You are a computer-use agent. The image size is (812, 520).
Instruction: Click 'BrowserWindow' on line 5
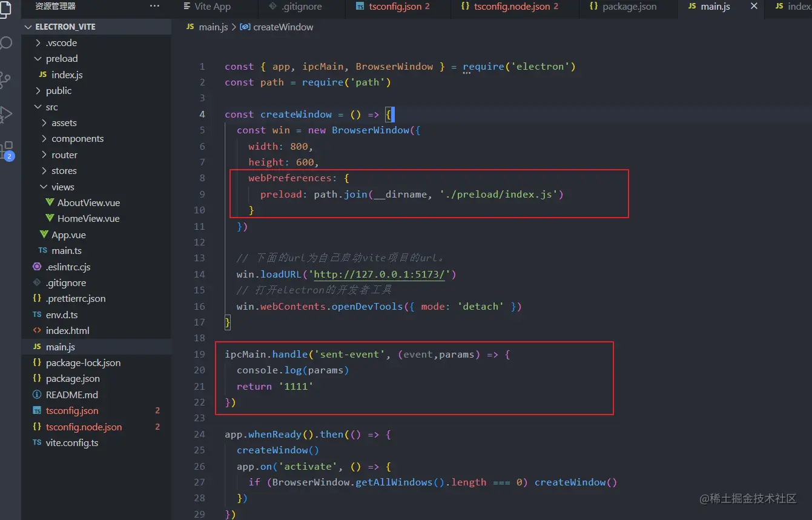click(x=371, y=130)
